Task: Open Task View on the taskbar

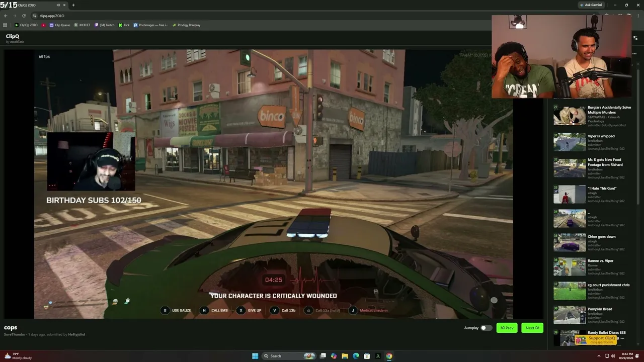Action: point(323,356)
